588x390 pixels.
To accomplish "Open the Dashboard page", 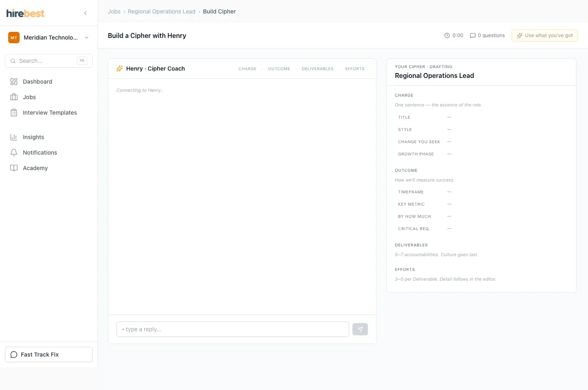I will (49, 82).
